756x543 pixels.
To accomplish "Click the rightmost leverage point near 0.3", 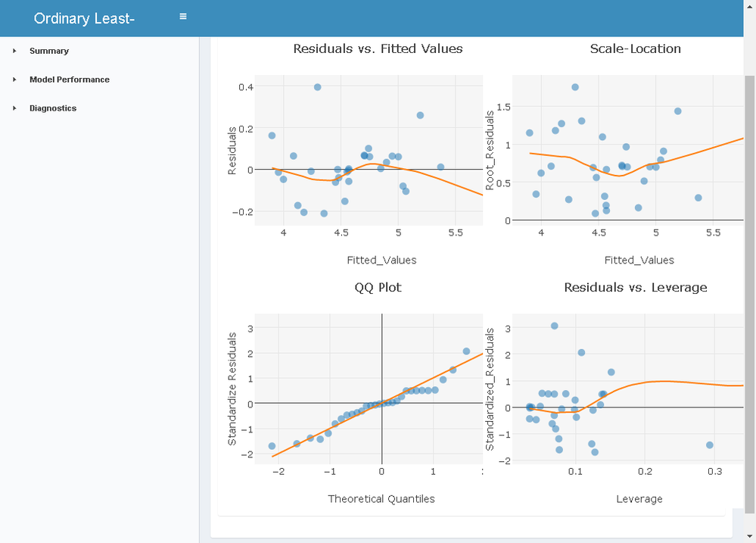I will click(710, 445).
